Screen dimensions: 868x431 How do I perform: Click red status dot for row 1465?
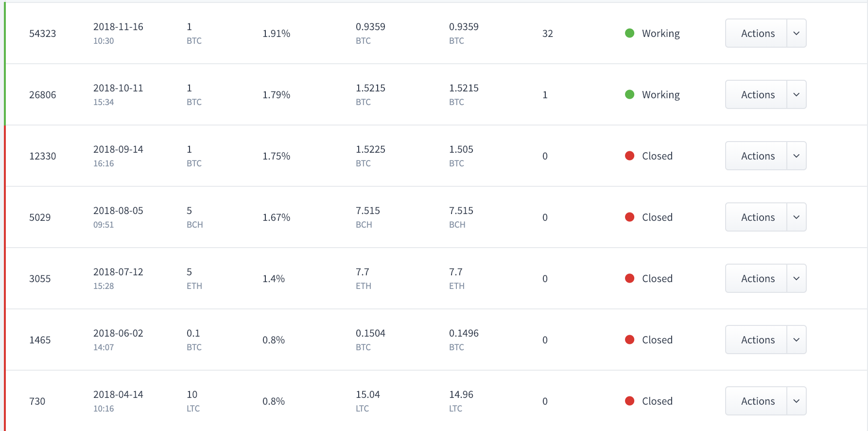point(629,340)
